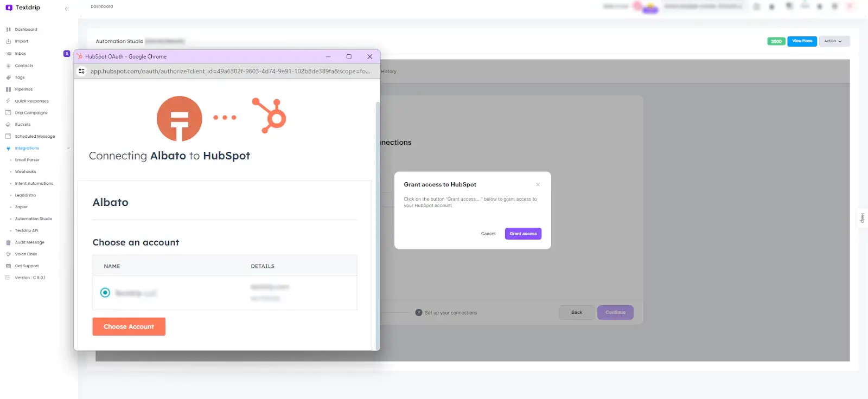868x399 pixels.
Task: Click the Continue button
Action: pyautogui.click(x=615, y=312)
